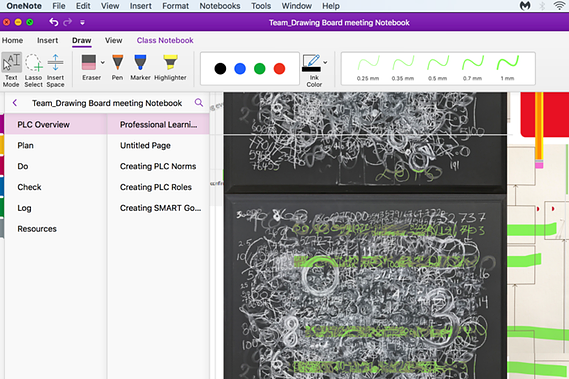Select the Text Mode tool
This screenshot has height=379, width=569.
(11, 70)
